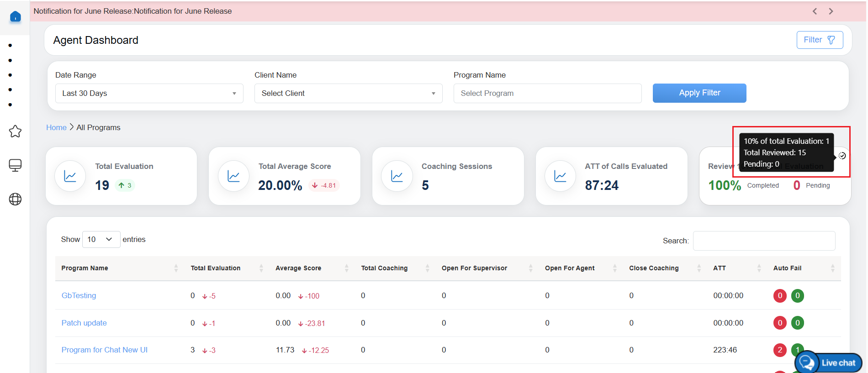Go to next notification arrow
Viewport: 868px width, 373px height.
pos(831,11)
